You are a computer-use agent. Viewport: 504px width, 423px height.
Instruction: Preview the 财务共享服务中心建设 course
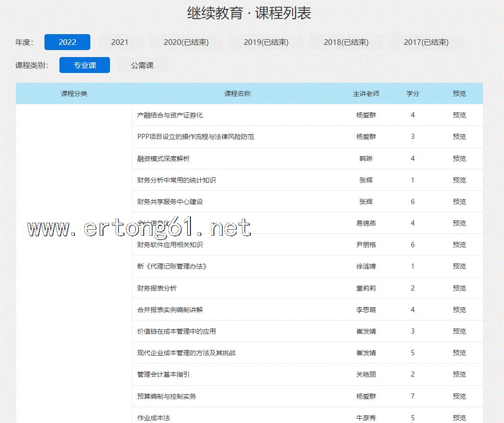tap(459, 202)
